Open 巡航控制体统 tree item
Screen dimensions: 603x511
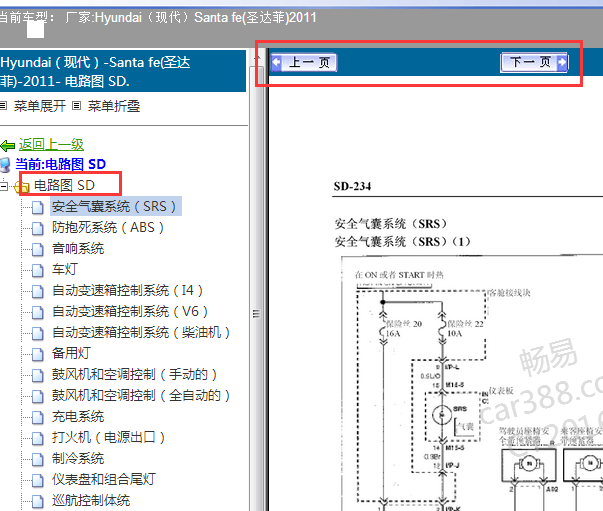pyautogui.click(x=91, y=500)
